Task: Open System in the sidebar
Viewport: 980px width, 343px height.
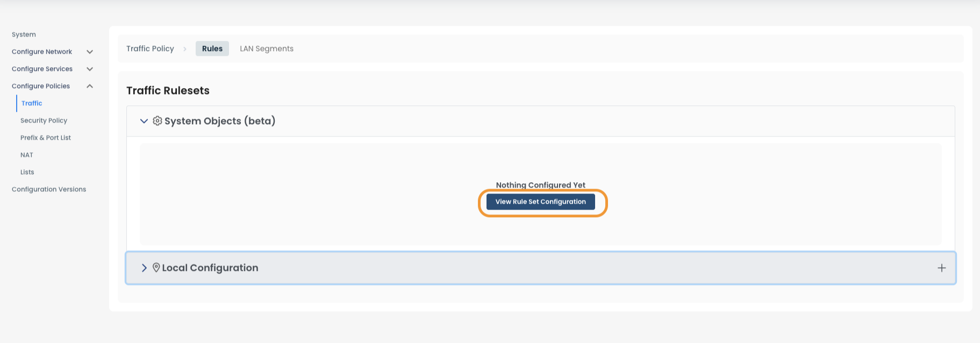Action: 24,34
